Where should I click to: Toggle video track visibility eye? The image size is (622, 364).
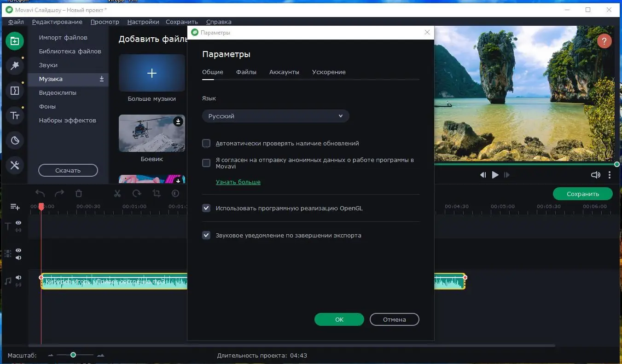click(18, 250)
